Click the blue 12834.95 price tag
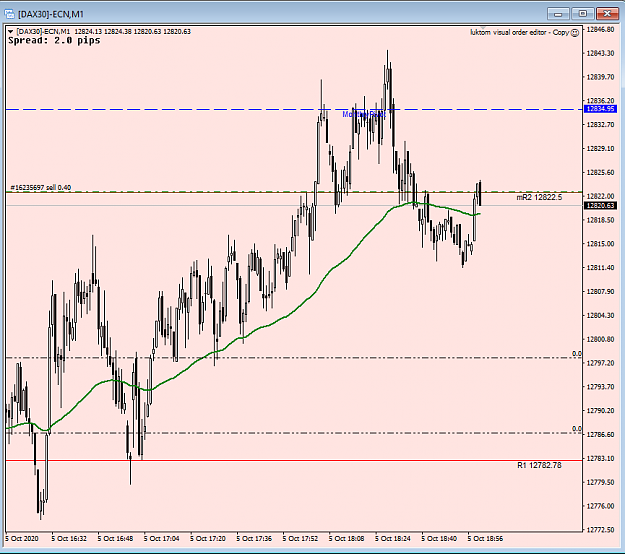 click(601, 109)
